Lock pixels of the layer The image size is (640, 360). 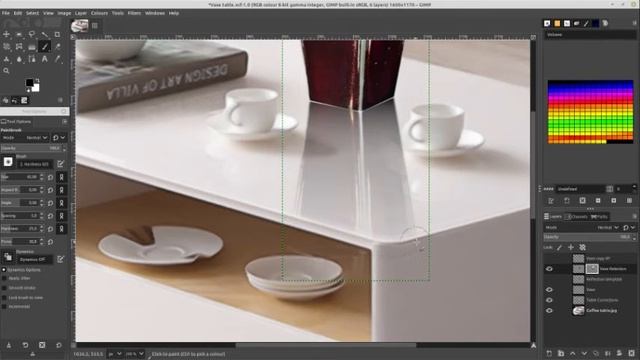pyautogui.click(x=559, y=247)
